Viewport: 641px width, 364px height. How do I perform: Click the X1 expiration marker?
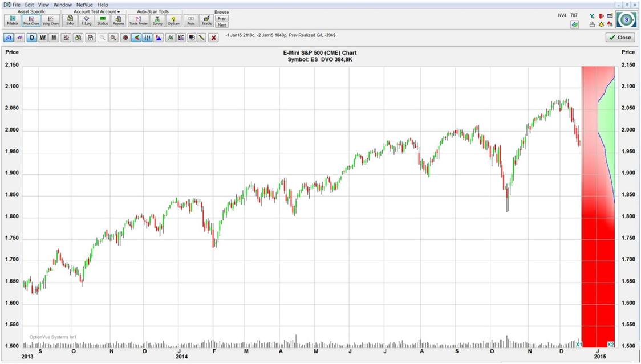click(x=578, y=345)
